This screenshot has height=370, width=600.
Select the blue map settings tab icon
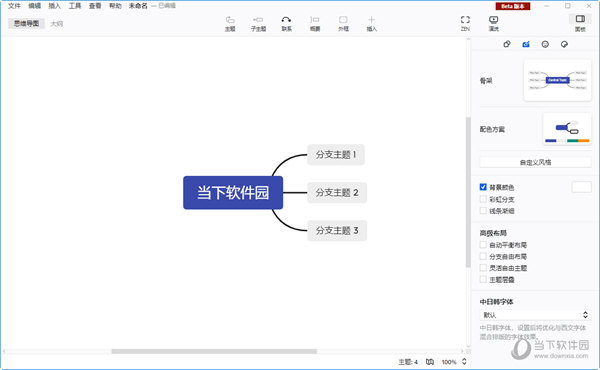pos(526,44)
